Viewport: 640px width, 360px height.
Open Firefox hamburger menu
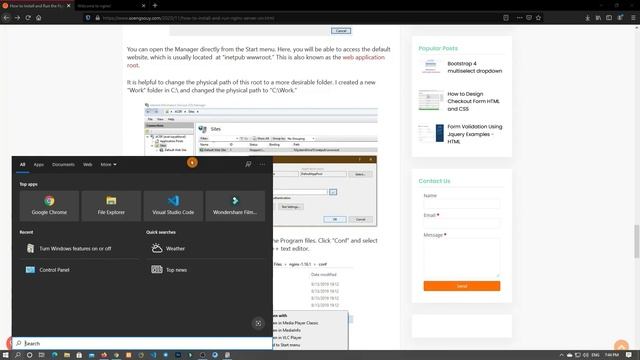click(633, 18)
